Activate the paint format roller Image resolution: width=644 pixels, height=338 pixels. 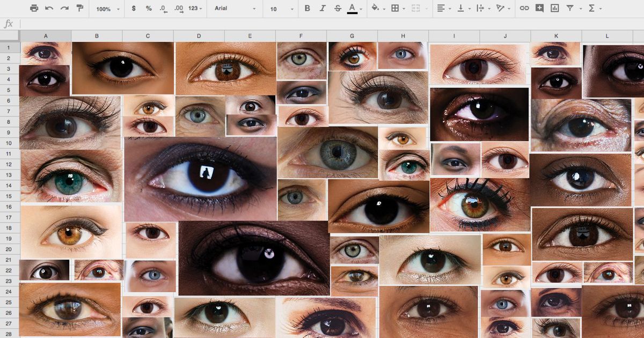[x=80, y=9]
